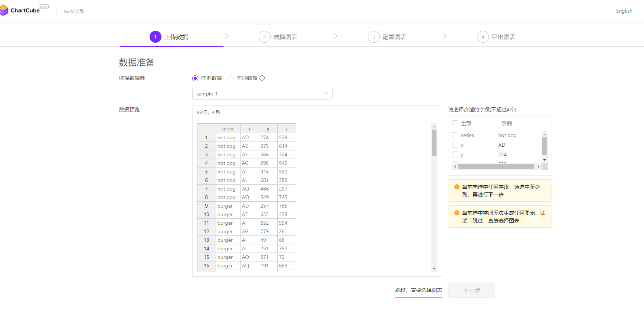Click the x column header
Image resolution: width=644 pixels, height=309 pixels.
click(249, 129)
